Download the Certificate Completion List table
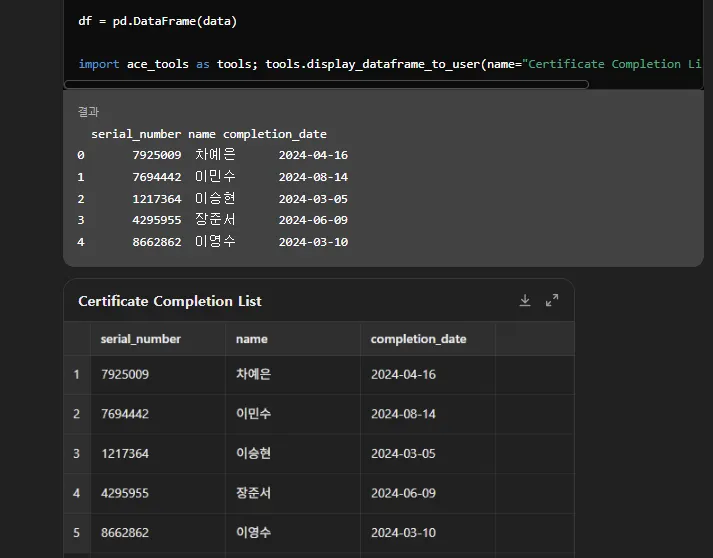Viewport: 713px width, 558px height. 525,301
